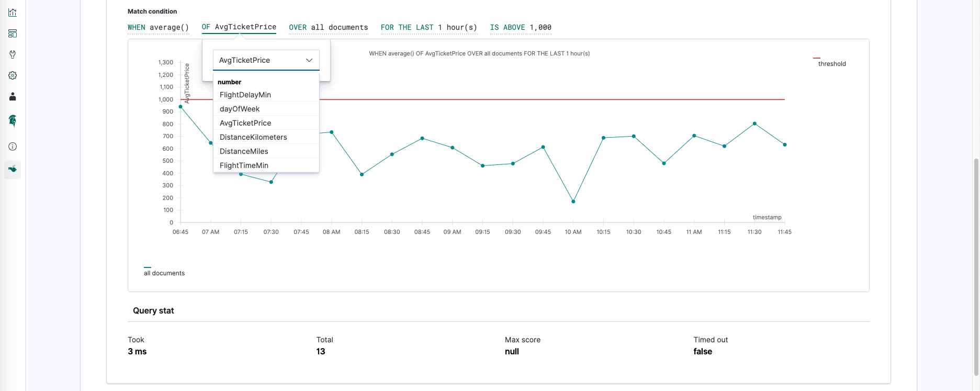
Task: Open the OVER all documents expression
Action: 329,27
